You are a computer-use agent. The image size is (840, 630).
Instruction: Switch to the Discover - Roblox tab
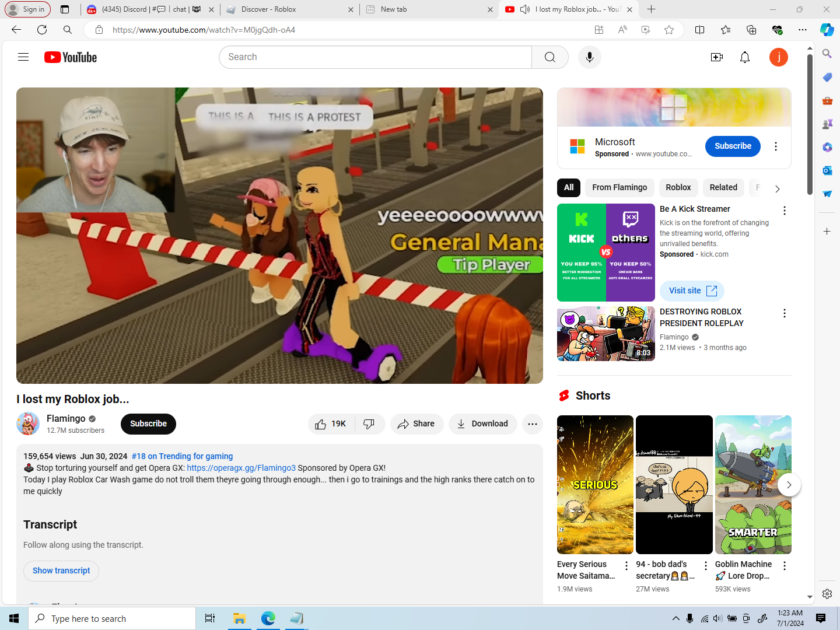pyautogui.click(x=289, y=9)
